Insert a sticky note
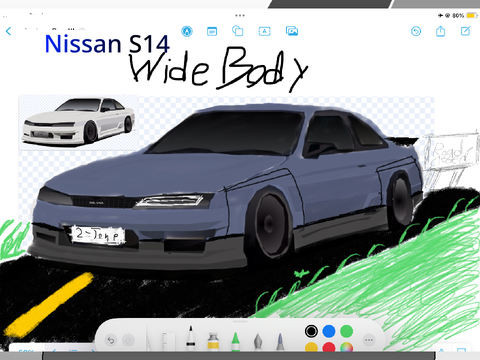The height and width of the screenshot is (360, 480). coord(212,31)
